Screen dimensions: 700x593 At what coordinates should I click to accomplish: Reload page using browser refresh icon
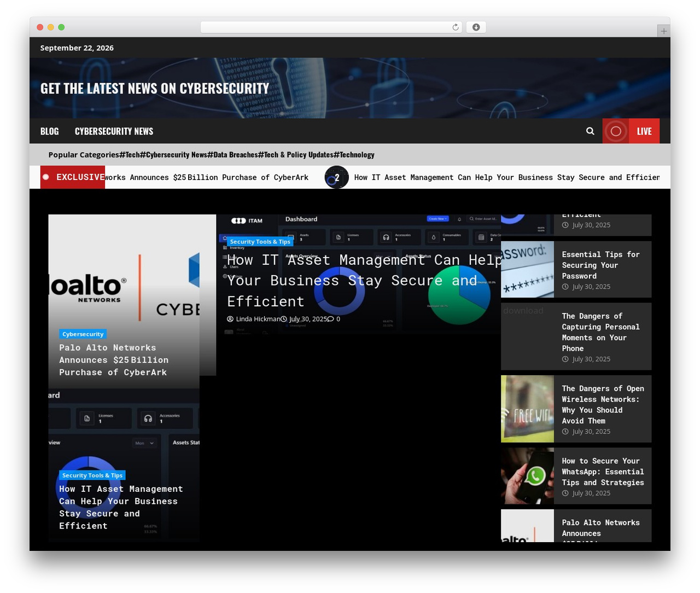tap(456, 27)
